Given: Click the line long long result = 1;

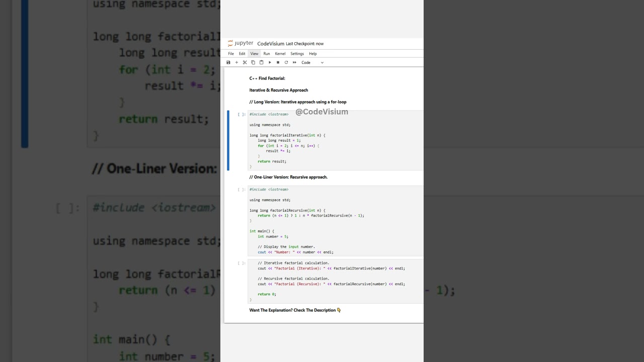Looking at the screenshot, I should (x=279, y=140).
